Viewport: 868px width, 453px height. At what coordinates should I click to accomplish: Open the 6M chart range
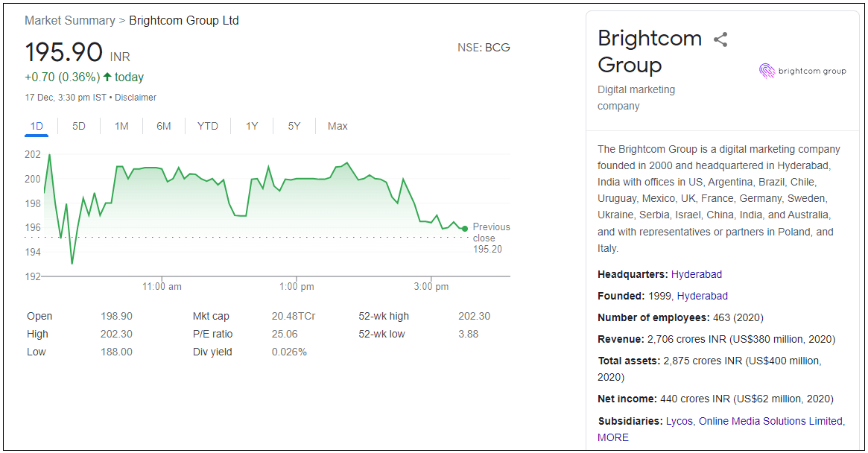163,126
